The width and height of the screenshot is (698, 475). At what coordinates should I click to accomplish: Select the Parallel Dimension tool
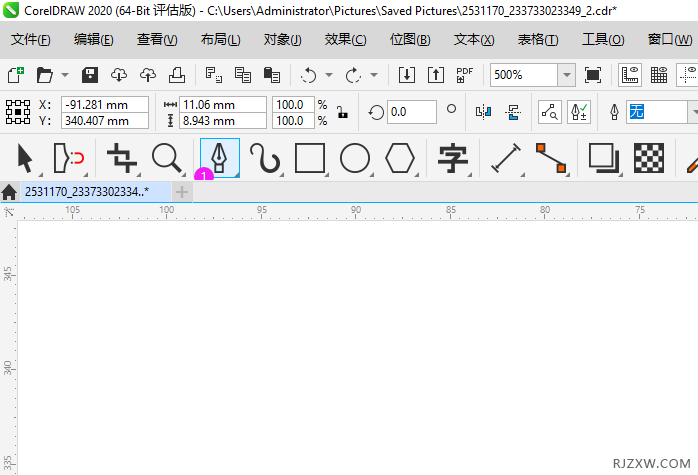[506, 158]
